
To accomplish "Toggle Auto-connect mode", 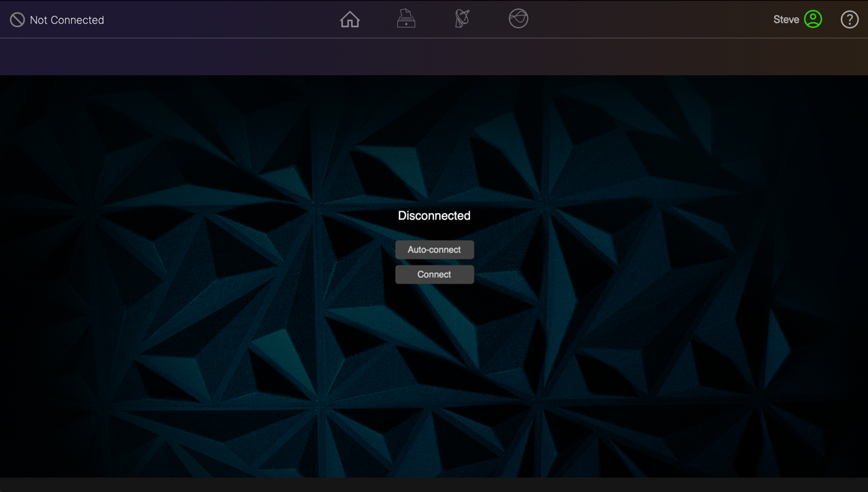I will [434, 249].
